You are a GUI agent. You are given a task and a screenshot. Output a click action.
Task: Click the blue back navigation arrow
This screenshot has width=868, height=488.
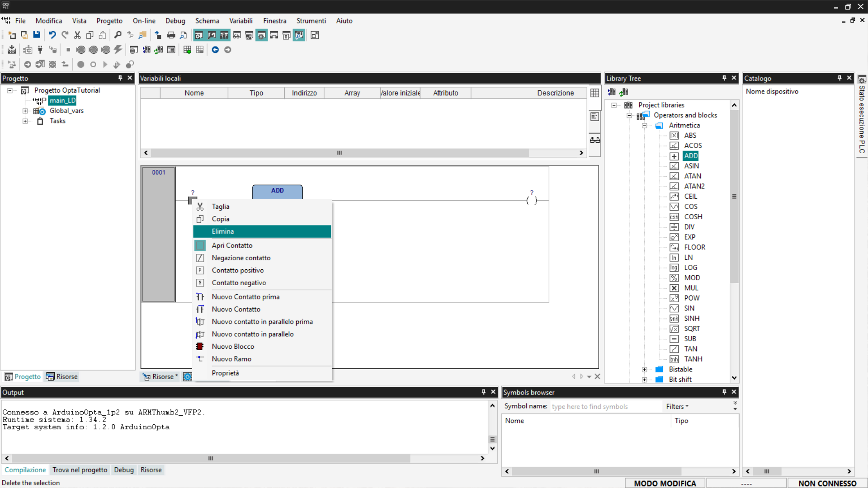215,50
